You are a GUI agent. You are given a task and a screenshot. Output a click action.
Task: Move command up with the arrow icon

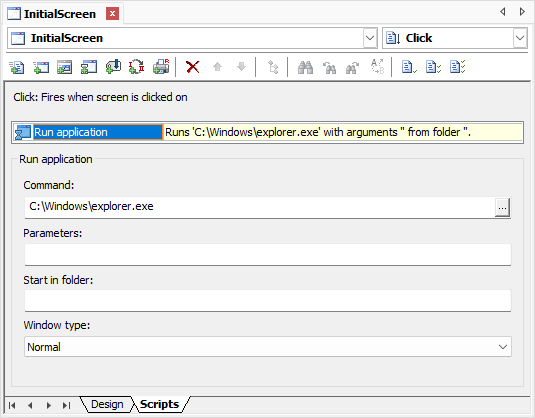tap(217, 67)
